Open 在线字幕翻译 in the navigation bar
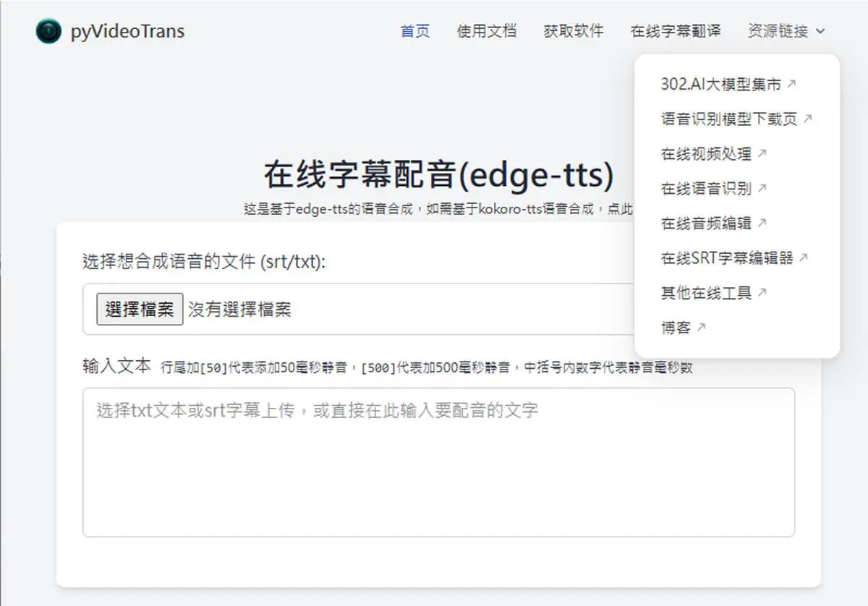The width and height of the screenshot is (868, 606). pyautogui.click(x=676, y=31)
